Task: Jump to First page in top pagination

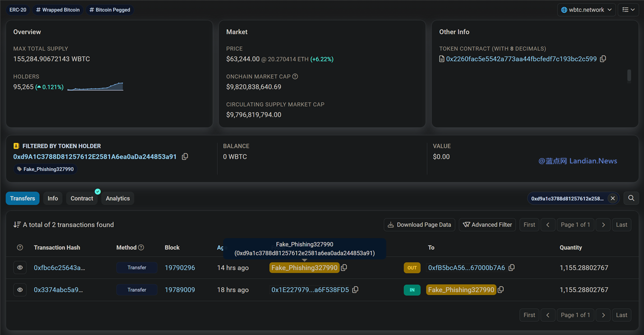Action: coord(529,225)
